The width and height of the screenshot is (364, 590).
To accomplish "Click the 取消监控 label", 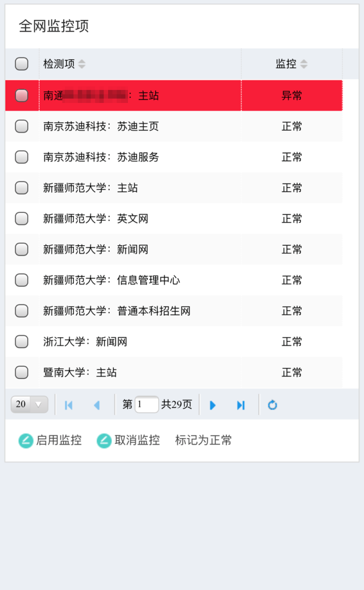I will point(137,440).
